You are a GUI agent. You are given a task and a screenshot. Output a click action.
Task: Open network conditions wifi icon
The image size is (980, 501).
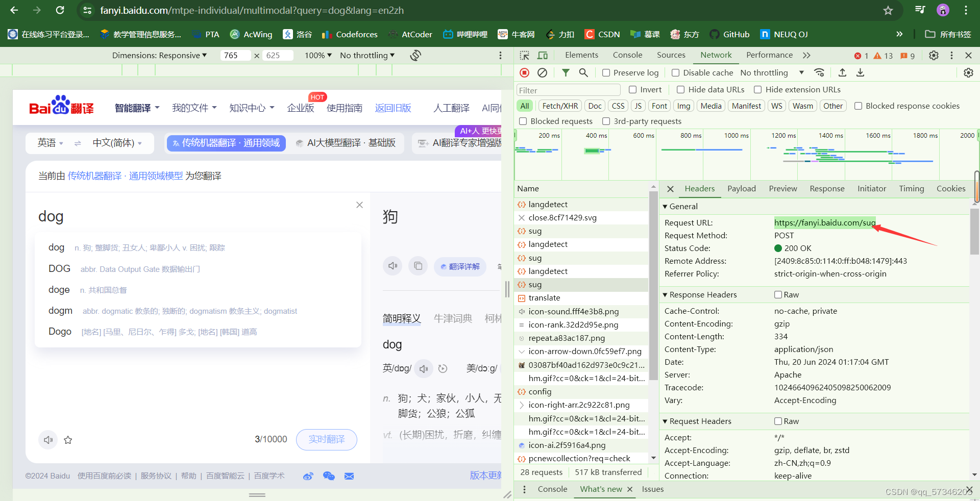pyautogui.click(x=819, y=72)
